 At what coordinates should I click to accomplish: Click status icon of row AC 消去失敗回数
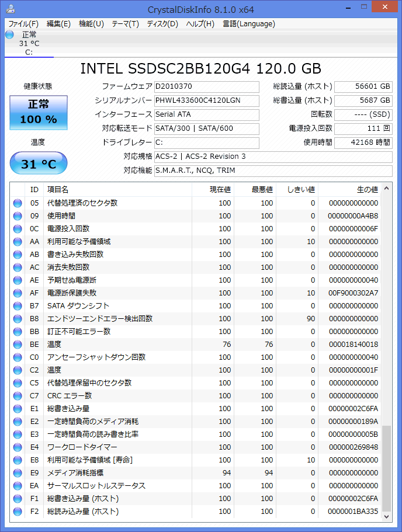pos(18,267)
